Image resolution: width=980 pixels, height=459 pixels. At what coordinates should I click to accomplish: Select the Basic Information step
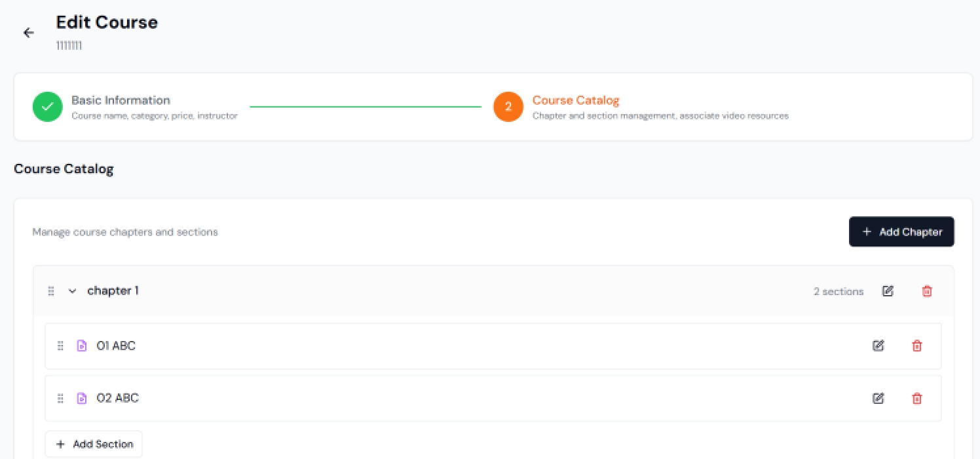[x=121, y=100]
